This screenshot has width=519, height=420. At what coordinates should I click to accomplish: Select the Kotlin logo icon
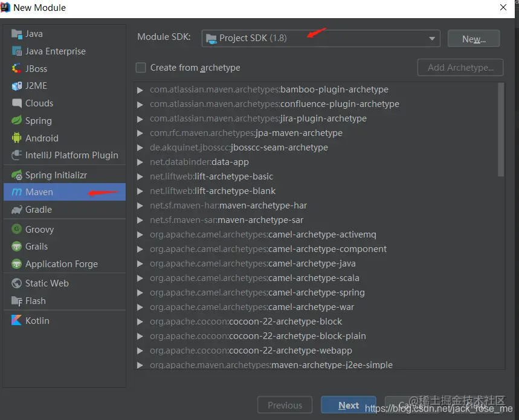[16, 320]
